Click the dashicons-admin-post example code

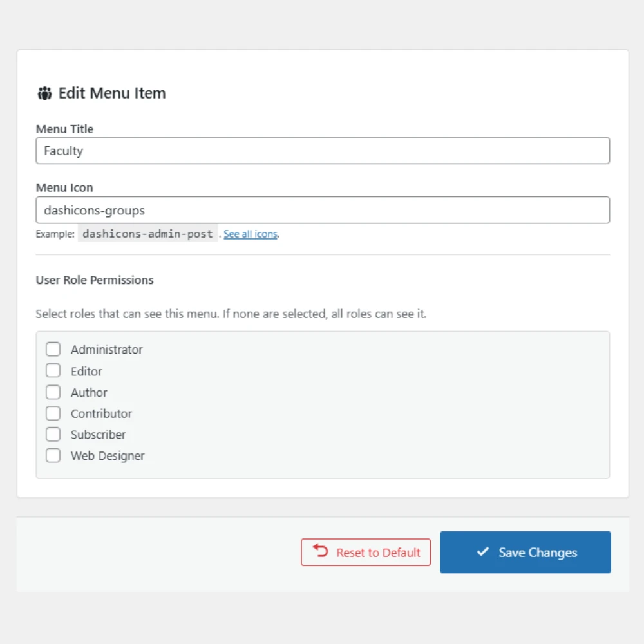147,234
